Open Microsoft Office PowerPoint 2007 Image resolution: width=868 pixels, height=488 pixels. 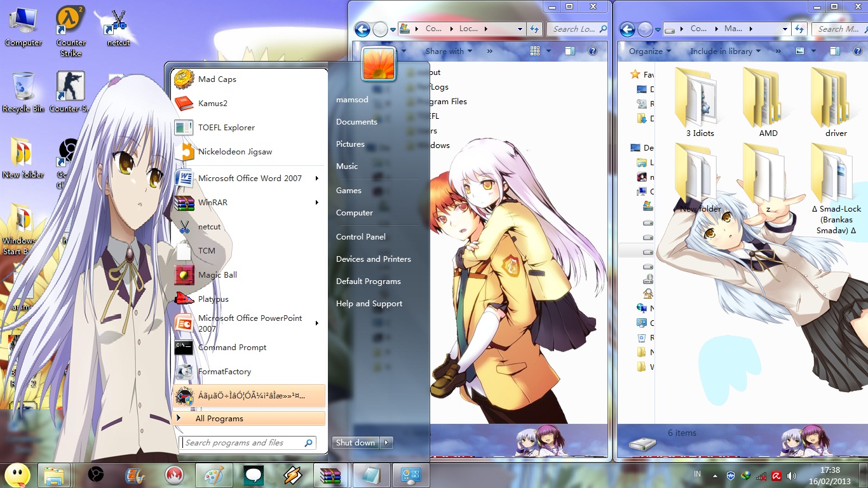pos(248,323)
